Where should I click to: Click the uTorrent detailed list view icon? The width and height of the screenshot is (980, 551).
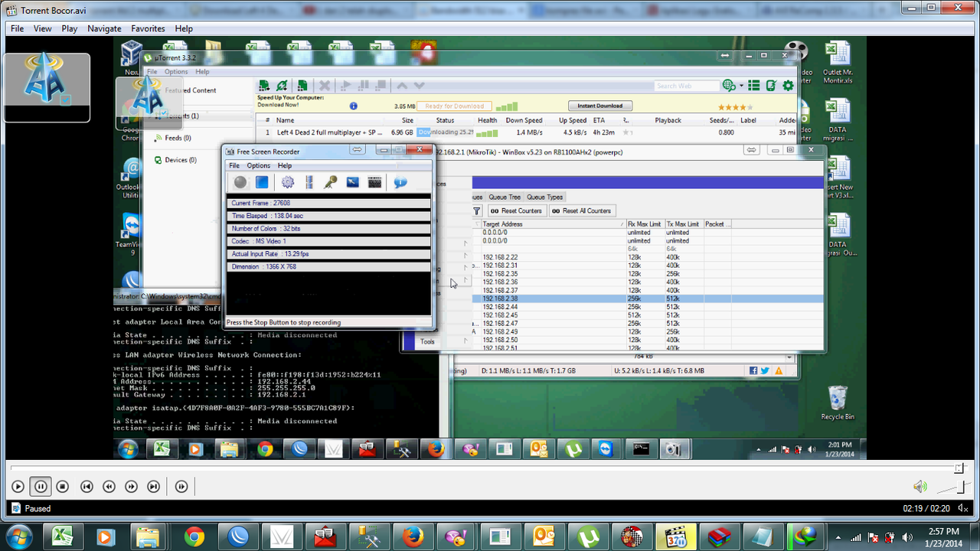pyautogui.click(x=754, y=86)
